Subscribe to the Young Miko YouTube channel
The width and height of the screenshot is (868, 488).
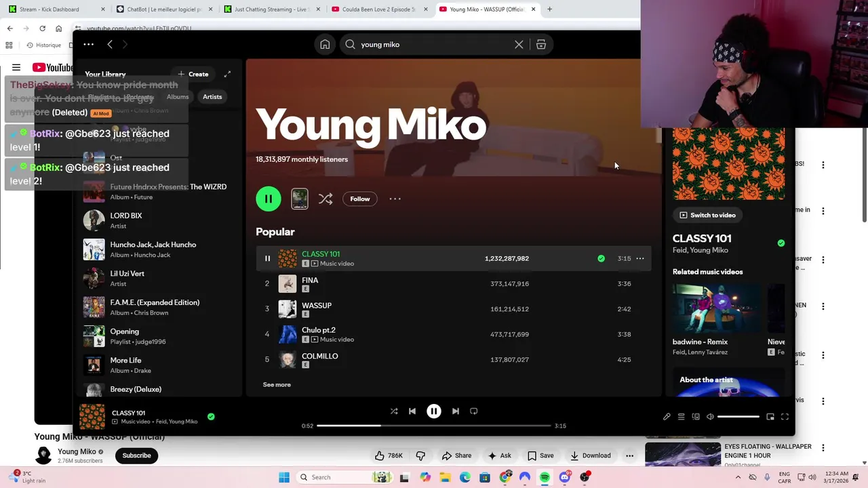tap(136, 455)
